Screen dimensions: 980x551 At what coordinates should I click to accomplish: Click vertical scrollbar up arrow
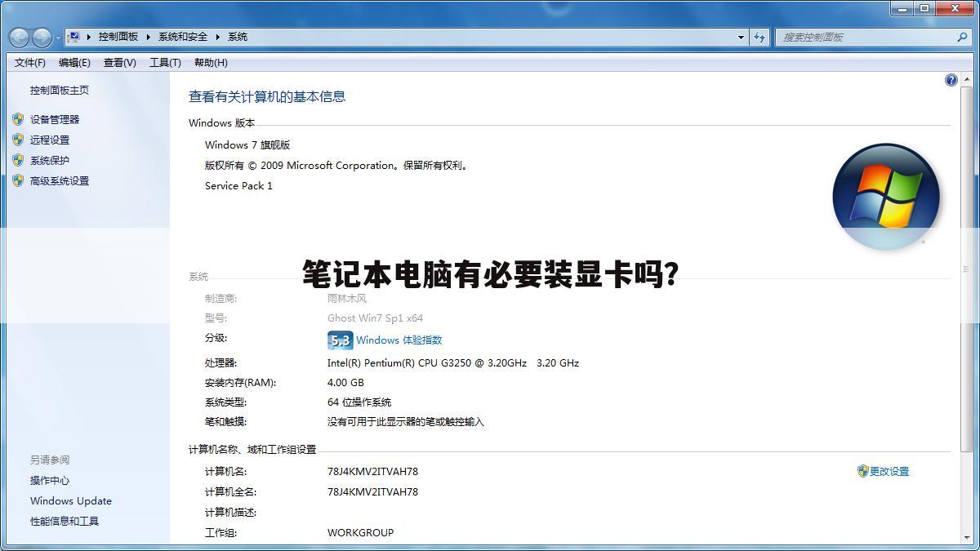click(967, 80)
